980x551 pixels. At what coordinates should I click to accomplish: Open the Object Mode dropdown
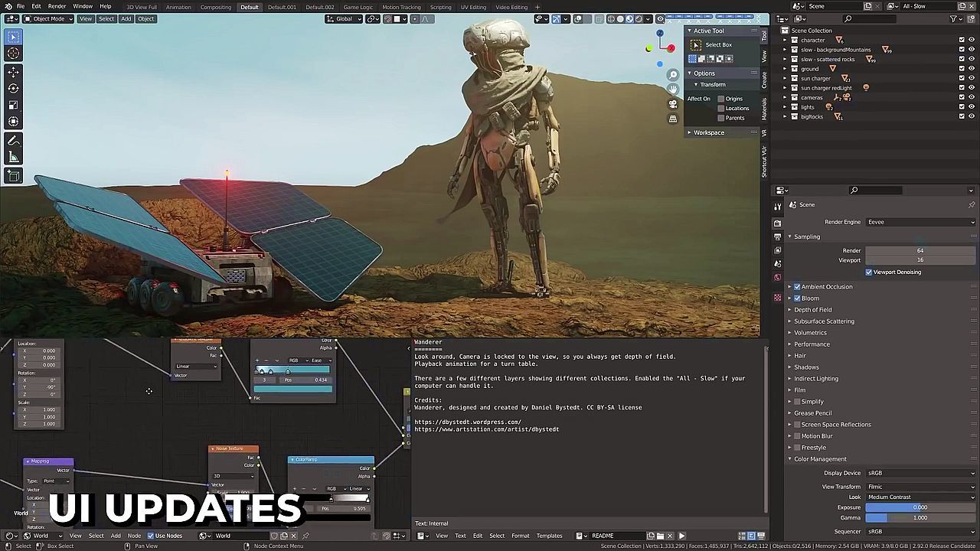pyautogui.click(x=48, y=18)
